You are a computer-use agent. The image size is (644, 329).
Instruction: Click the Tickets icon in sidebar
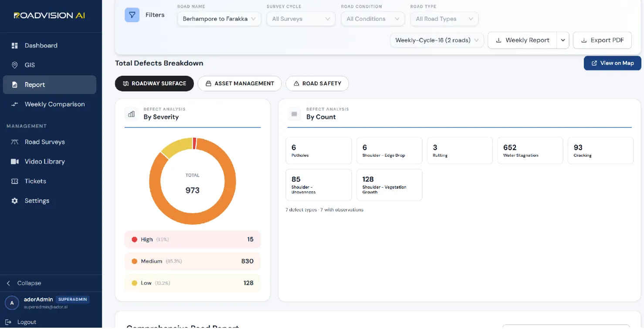(15, 181)
